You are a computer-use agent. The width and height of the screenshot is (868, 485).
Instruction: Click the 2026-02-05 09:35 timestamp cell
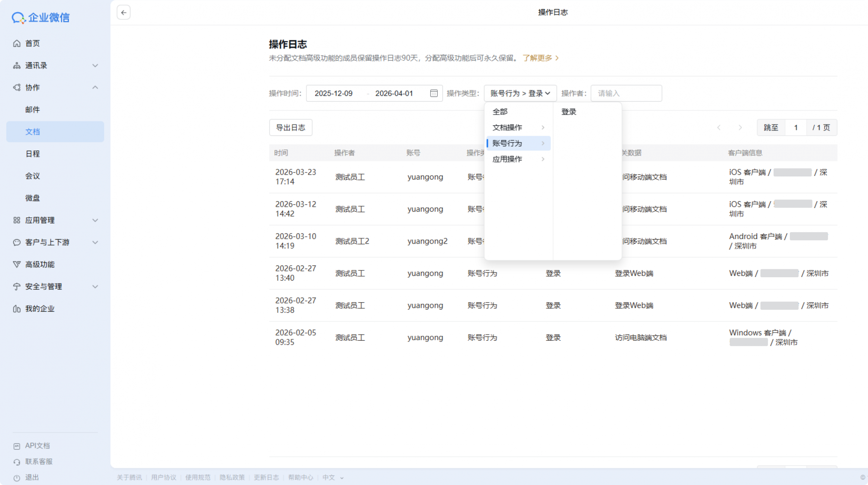click(296, 337)
